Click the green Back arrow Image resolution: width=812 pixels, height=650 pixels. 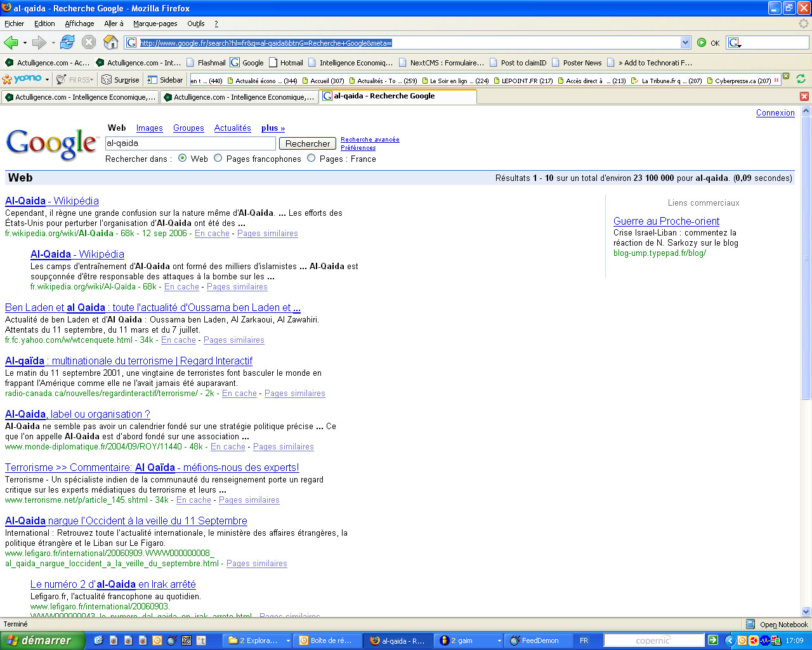point(11,43)
